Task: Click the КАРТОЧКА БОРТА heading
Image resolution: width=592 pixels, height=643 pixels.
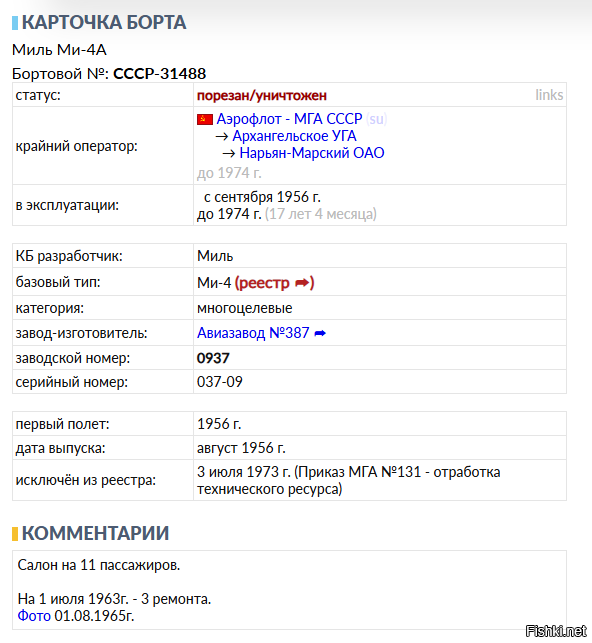Action: click(x=104, y=23)
